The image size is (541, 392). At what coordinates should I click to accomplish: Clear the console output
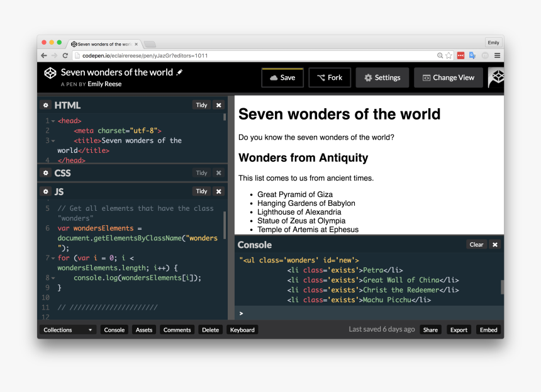coord(476,244)
